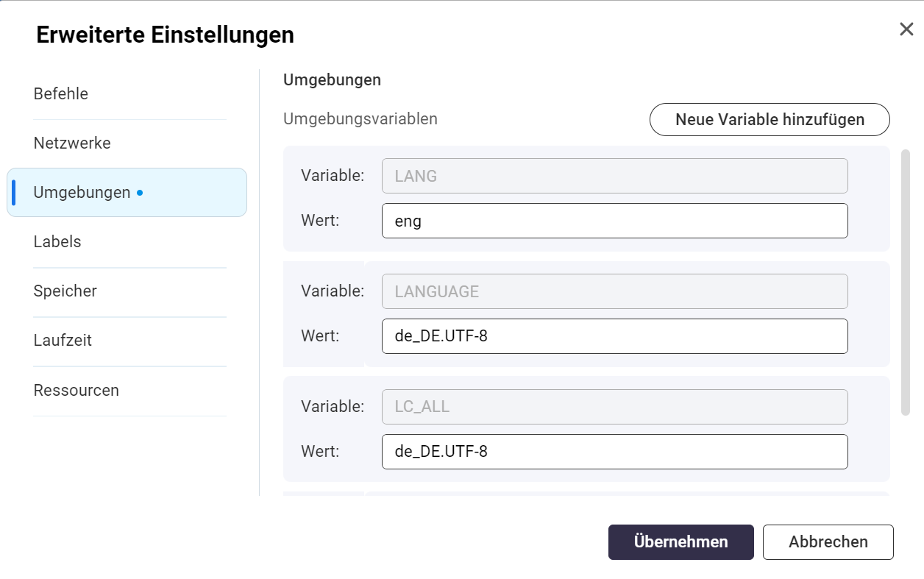Click the LANGUAGE variable name field
Screen dimensions: 924x579
point(614,291)
